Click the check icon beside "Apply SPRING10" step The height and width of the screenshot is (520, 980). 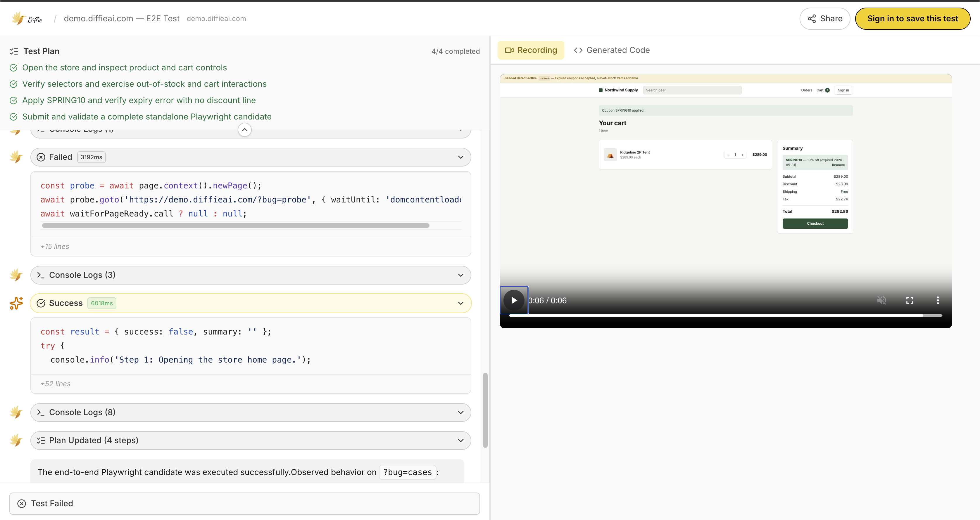pyautogui.click(x=13, y=100)
